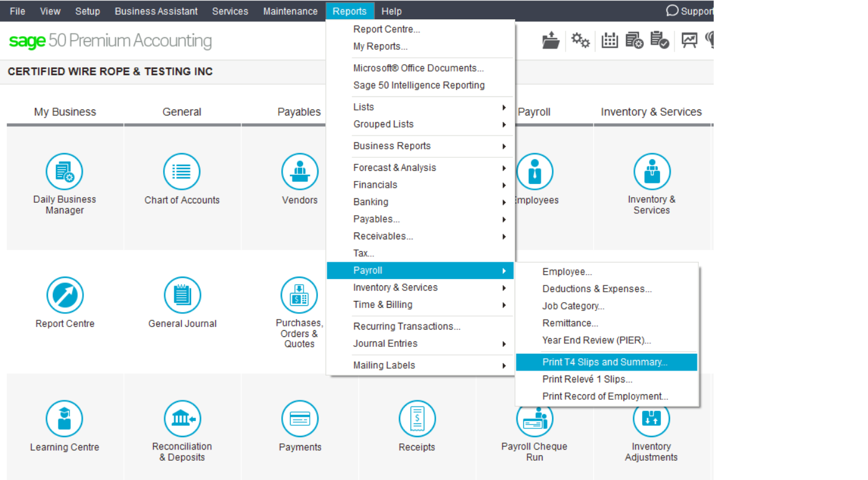Open the Services menu in menu bar

click(x=230, y=11)
